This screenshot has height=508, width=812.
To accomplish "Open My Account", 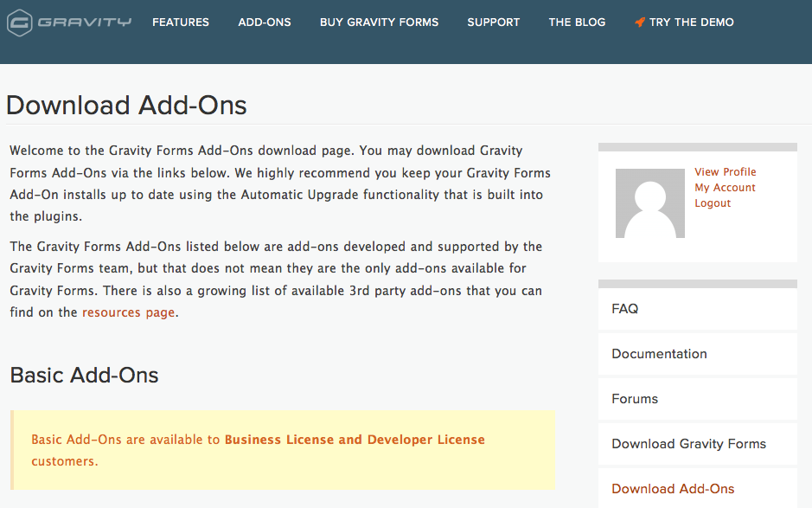I will pyautogui.click(x=725, y=187).
